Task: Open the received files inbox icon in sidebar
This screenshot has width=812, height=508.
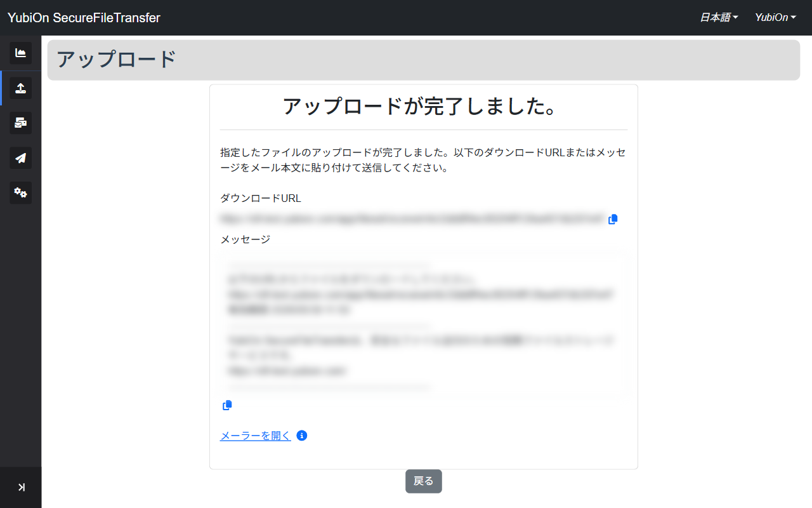Action: click(x=20, y=123)
